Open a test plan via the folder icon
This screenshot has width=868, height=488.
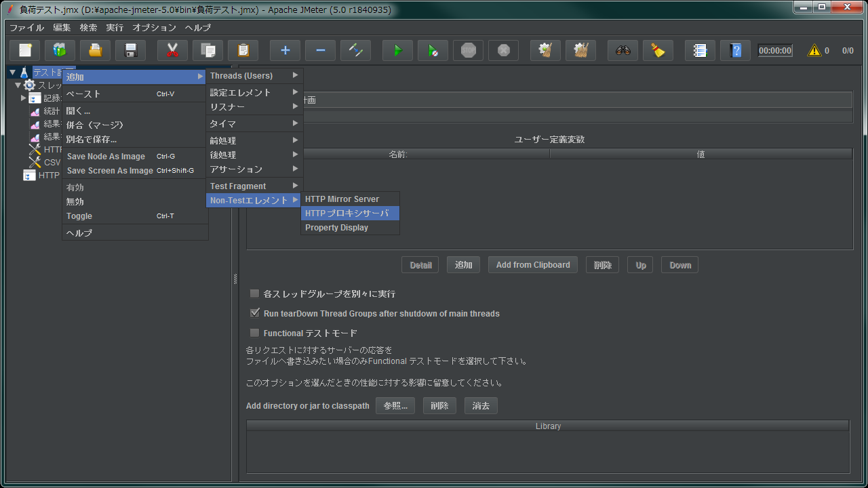(x=95, y=50)
